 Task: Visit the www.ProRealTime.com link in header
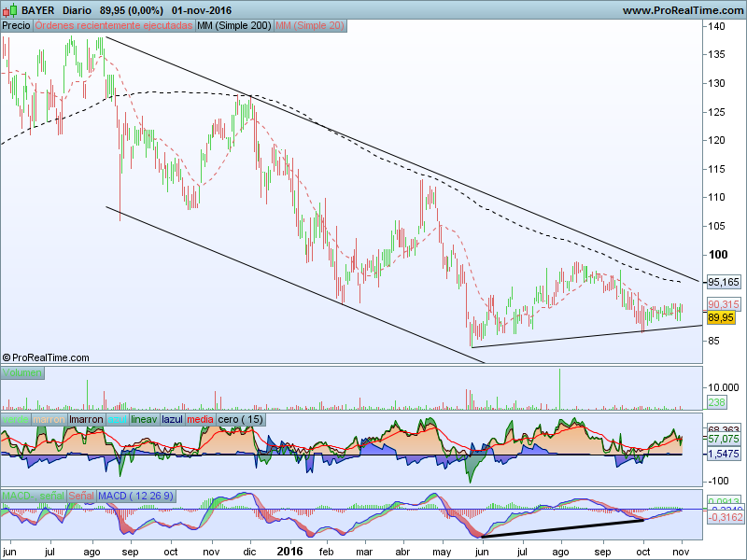(681, 10)
